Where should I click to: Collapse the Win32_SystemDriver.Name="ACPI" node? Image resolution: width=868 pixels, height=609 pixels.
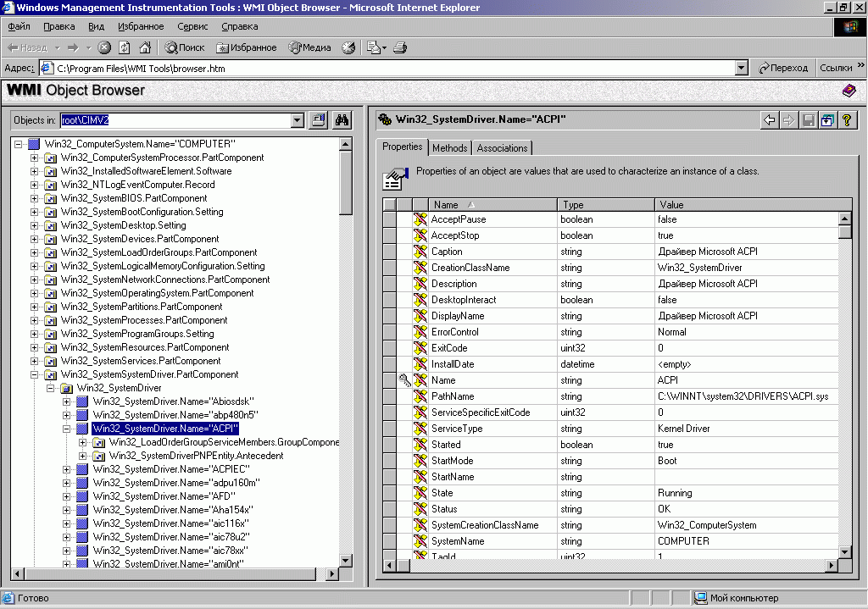[x=66, y=429]
